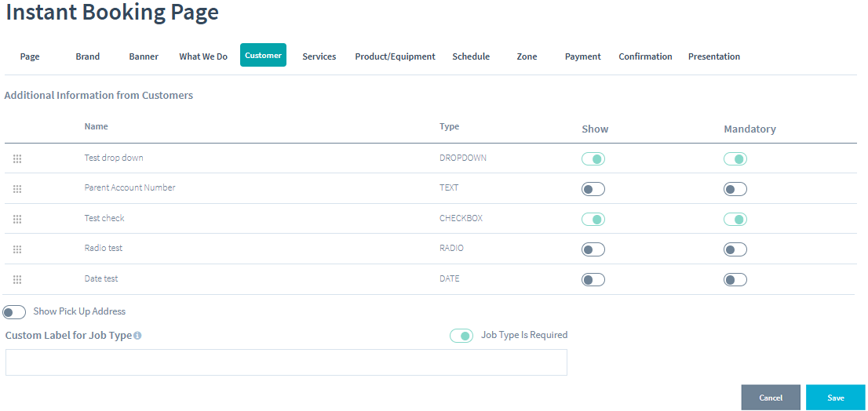Toggle Show switch for Test drop down
Viewport: 868px width, 411px height.
click(x=593, y=159)
